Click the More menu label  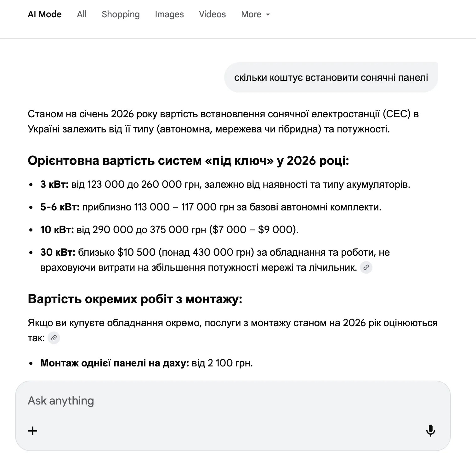[251, 14]
